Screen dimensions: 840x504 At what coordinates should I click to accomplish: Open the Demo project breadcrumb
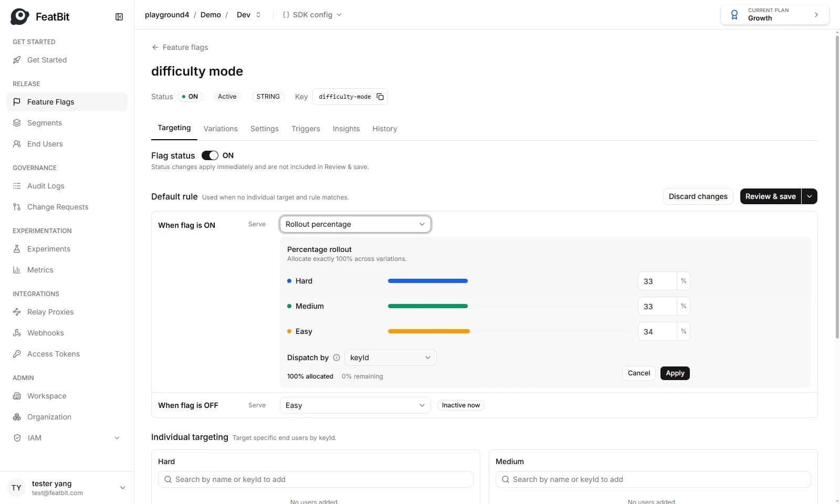(x=211, y=15)
